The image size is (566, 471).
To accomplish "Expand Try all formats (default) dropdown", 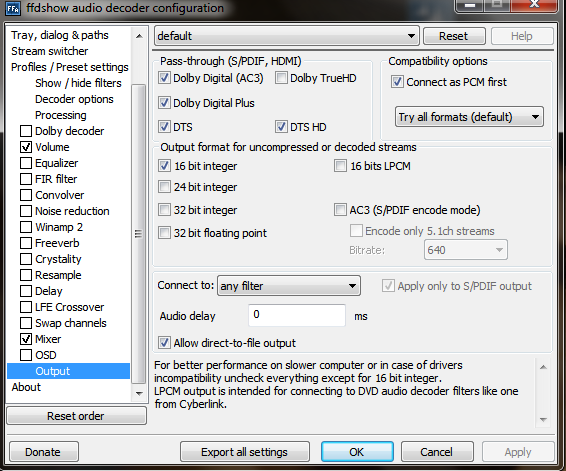I will point(469,117).
